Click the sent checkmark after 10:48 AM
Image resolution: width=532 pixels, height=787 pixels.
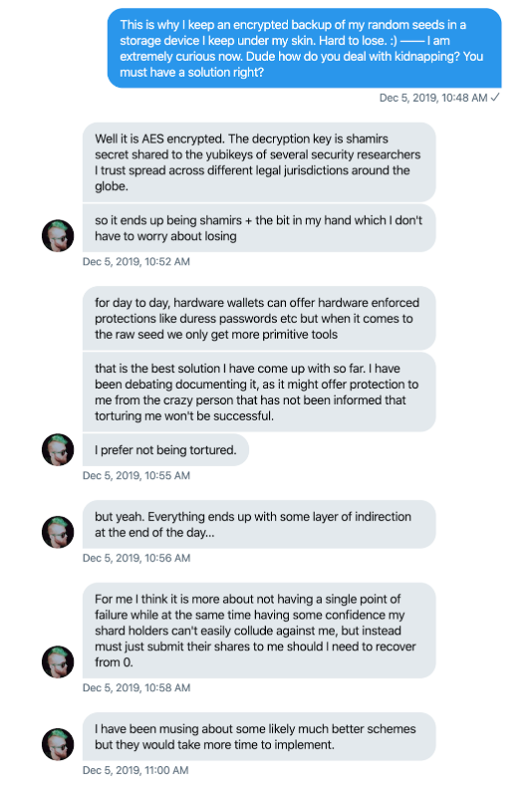click(495, 98)
